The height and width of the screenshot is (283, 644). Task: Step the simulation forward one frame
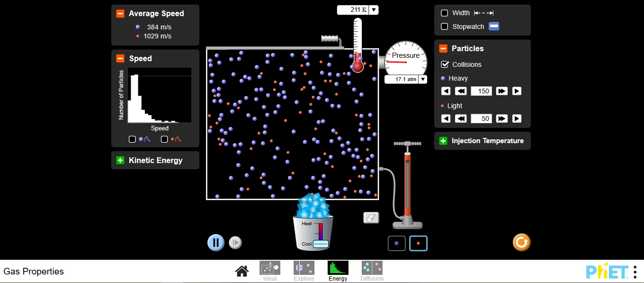(x=235, y=243)
